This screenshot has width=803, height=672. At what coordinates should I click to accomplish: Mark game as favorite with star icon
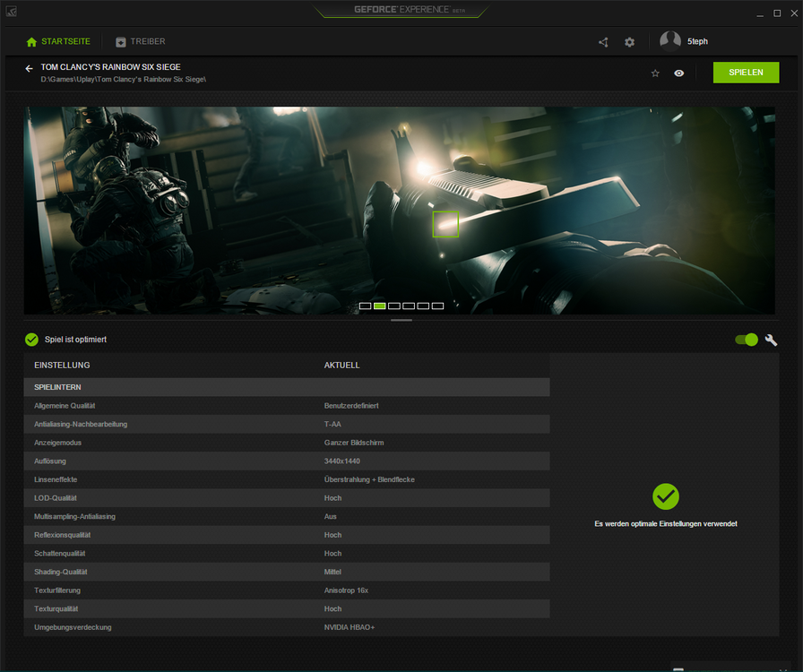[x=655, y=73]
